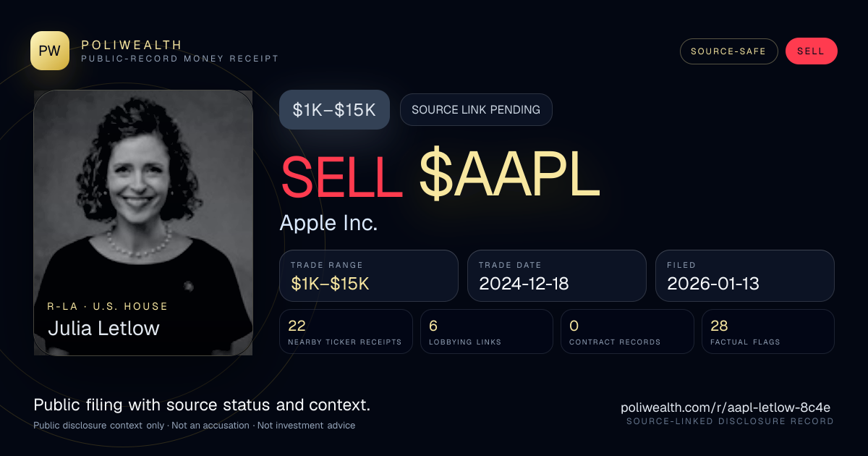Select the Apple Inc. company name
The image size is (868, 456).
coord(328,223)
